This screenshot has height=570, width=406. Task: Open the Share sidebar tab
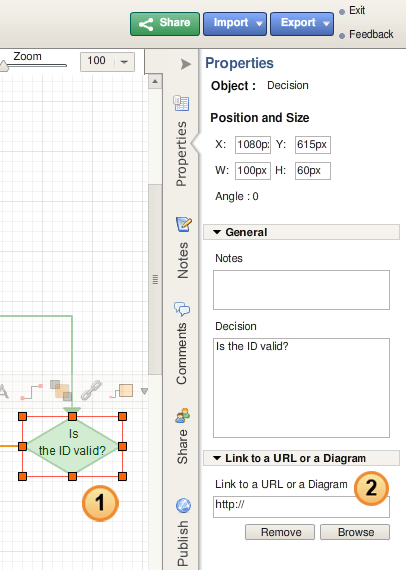[182, 447]
